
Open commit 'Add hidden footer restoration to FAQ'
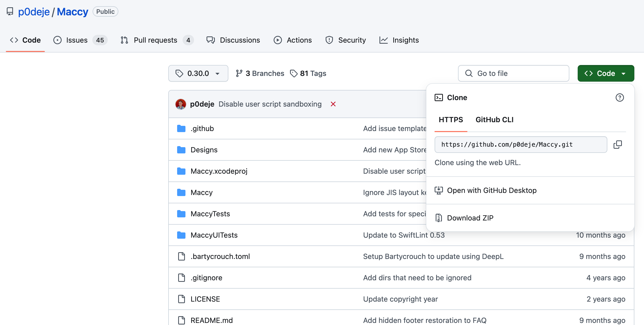click(x=425, y=320)
